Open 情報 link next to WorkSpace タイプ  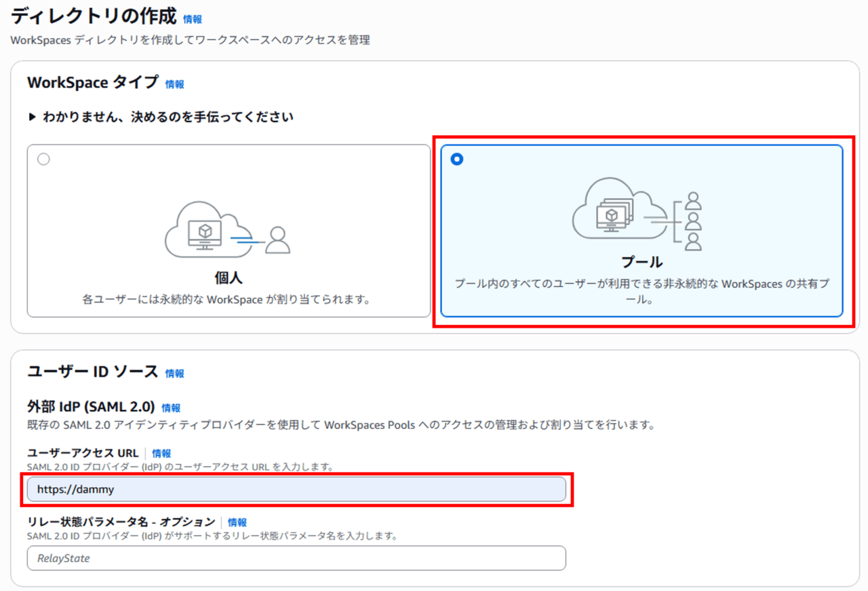pos(175,84)
